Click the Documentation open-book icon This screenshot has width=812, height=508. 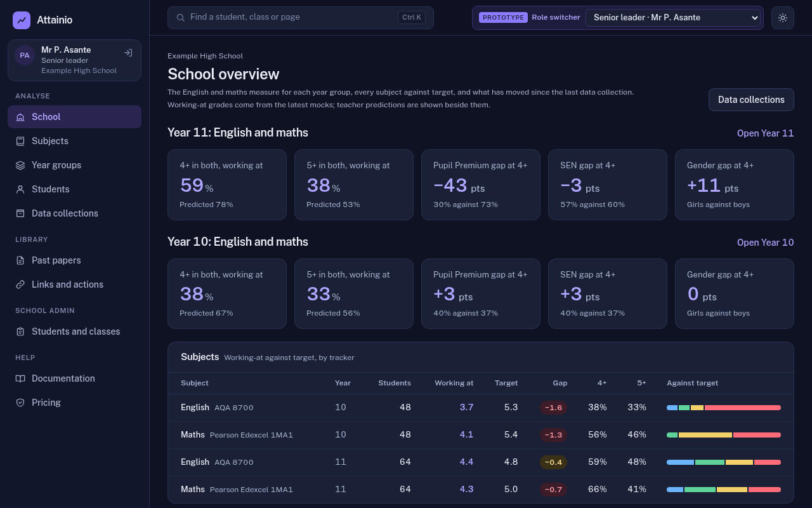click(x=20, y=378)
